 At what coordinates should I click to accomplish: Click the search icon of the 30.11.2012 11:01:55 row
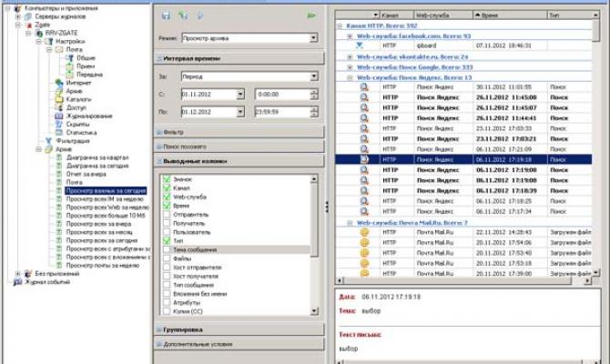click(x=364, y=86)
